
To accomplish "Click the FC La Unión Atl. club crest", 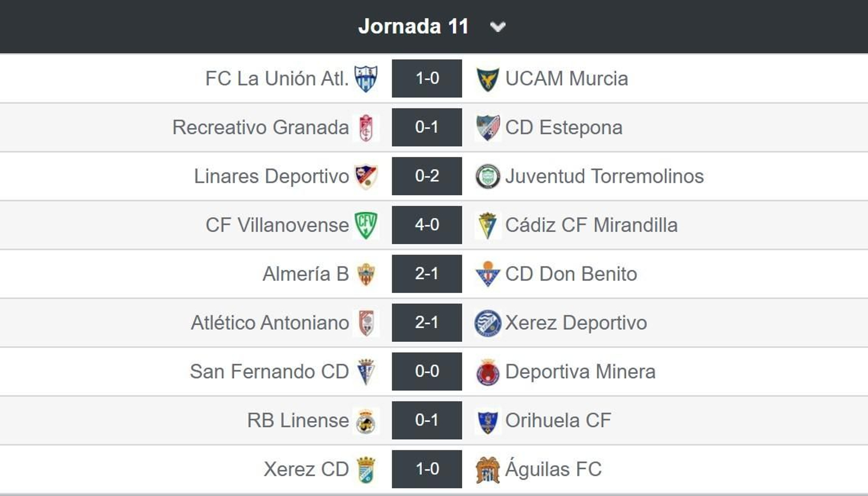I will [366, 78].
